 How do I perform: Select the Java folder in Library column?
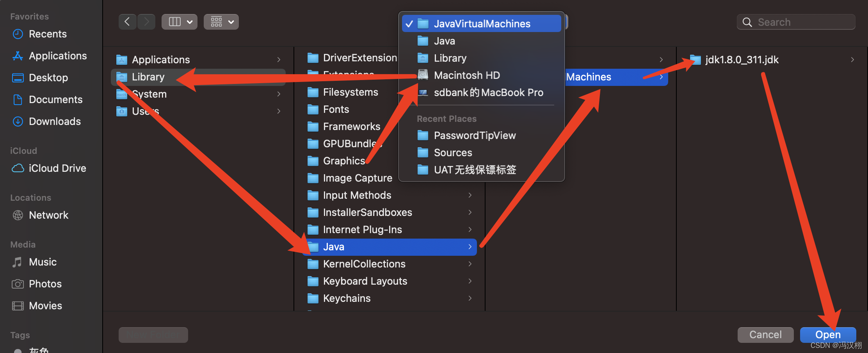(x=390, y=247)
